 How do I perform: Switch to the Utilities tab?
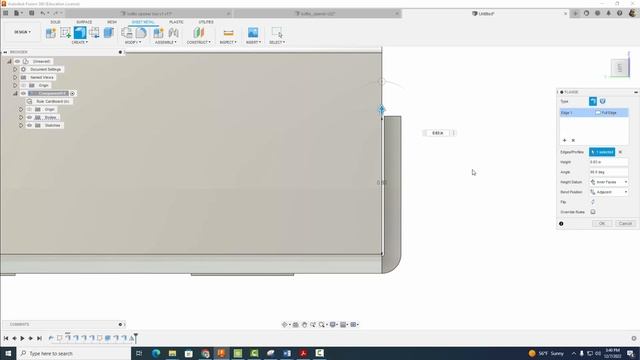pos(206,22)
